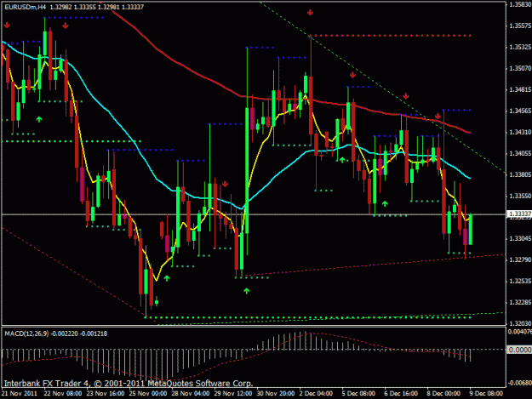Click the 28 Nov 04:00 time label
Screen dimensions: 532x399
click(x=191, y=394)
